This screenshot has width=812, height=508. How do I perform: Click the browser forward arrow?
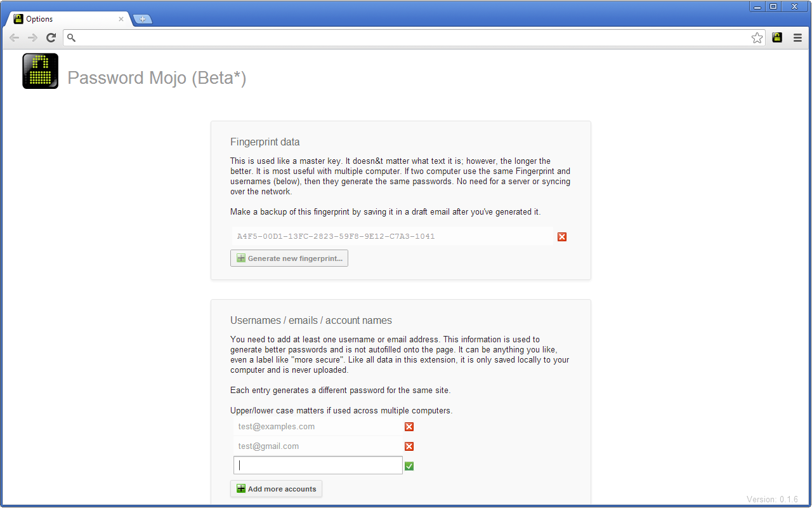(x=32, y=38)
